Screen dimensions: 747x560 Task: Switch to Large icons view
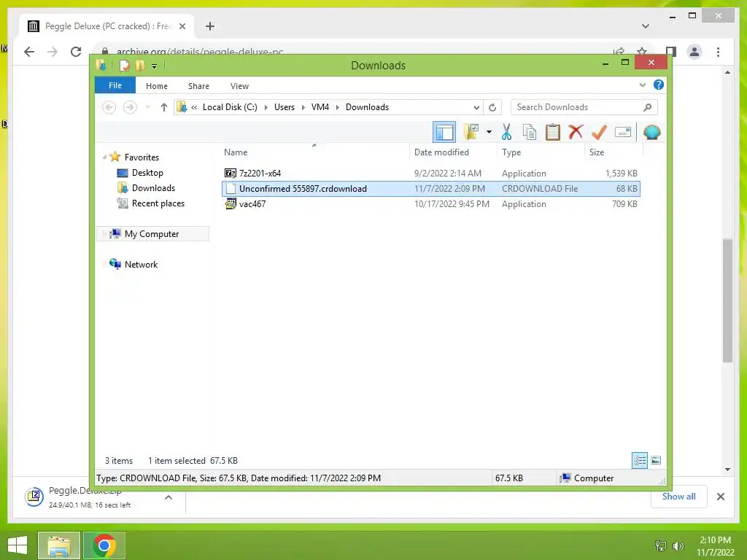pyautogui.click(x=656, y=460)
